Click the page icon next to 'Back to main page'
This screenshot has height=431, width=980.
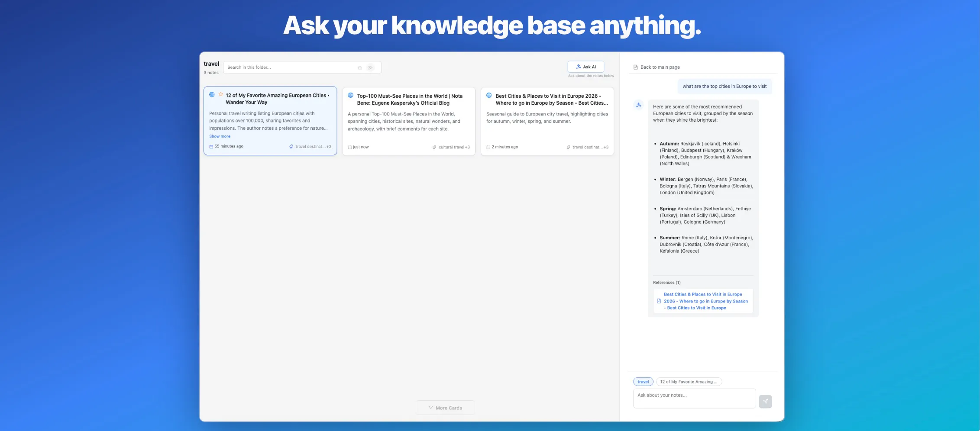coord(635,67)
